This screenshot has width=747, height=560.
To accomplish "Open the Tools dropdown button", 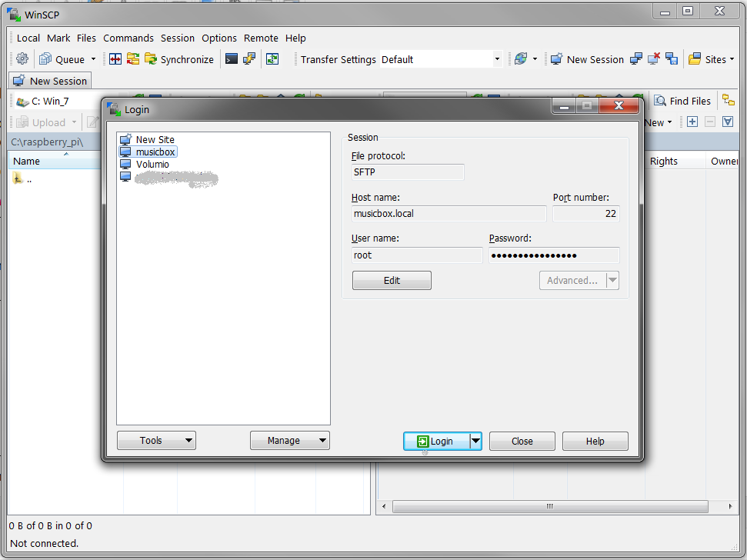I will 156,441.
